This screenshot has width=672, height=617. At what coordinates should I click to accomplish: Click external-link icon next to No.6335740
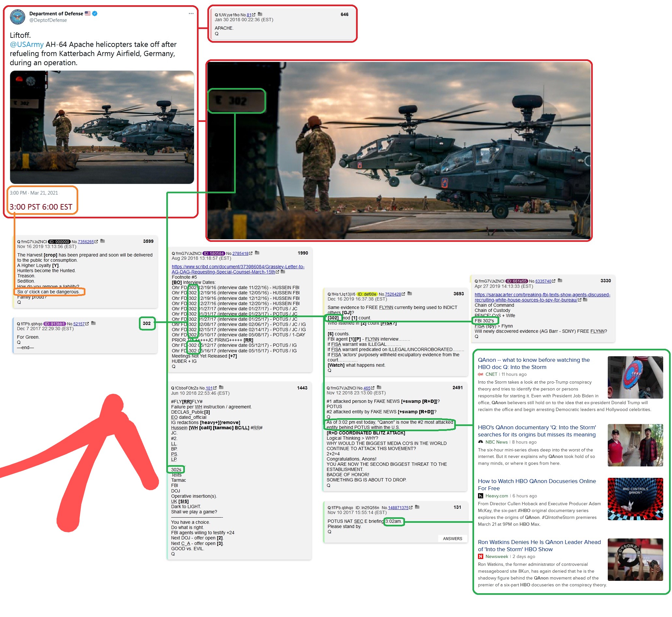tap(554, 281)
